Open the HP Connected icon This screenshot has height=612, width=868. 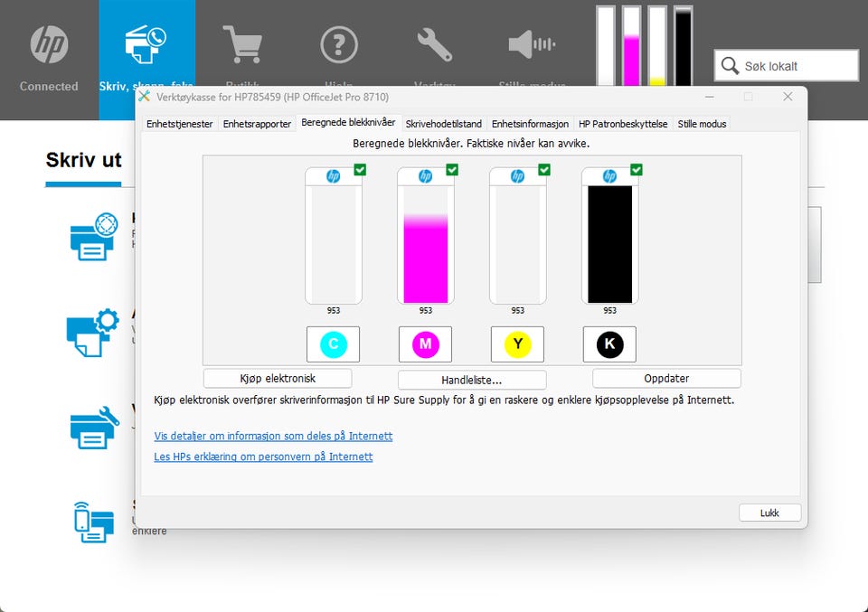49,44
